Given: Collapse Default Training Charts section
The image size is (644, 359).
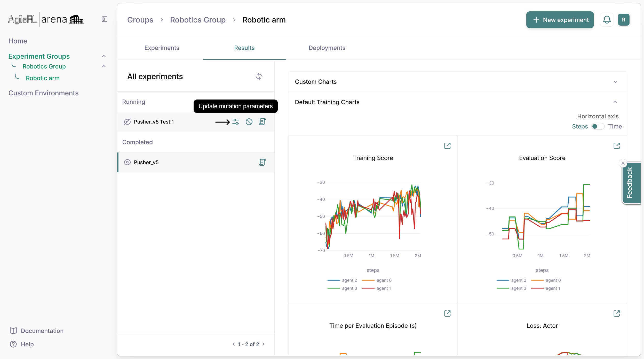Looking at the screenshot, I should point(615,102).
